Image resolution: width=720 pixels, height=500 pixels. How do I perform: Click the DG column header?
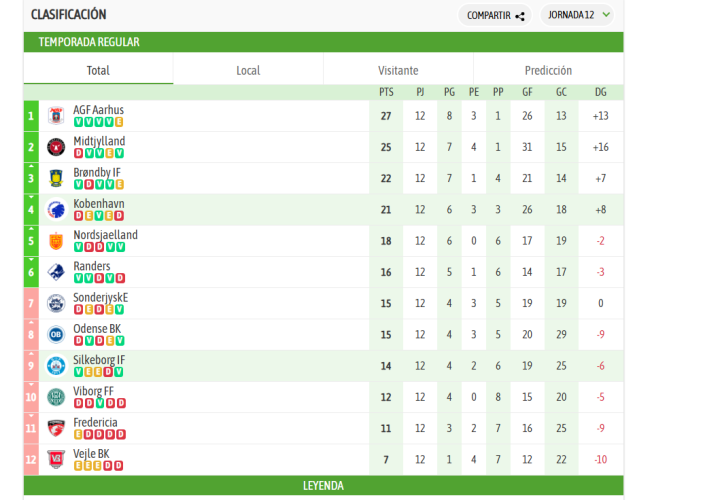coord(600,92)
